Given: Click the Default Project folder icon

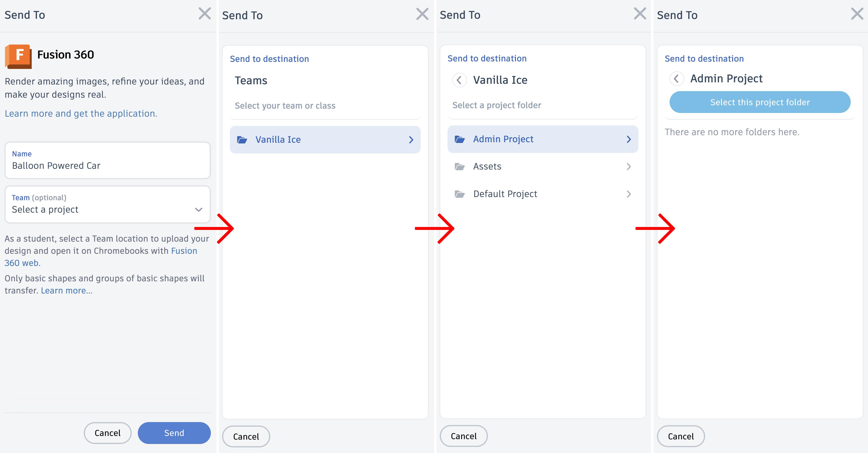Looking at the screenshot, I should [x=460, y=194].
